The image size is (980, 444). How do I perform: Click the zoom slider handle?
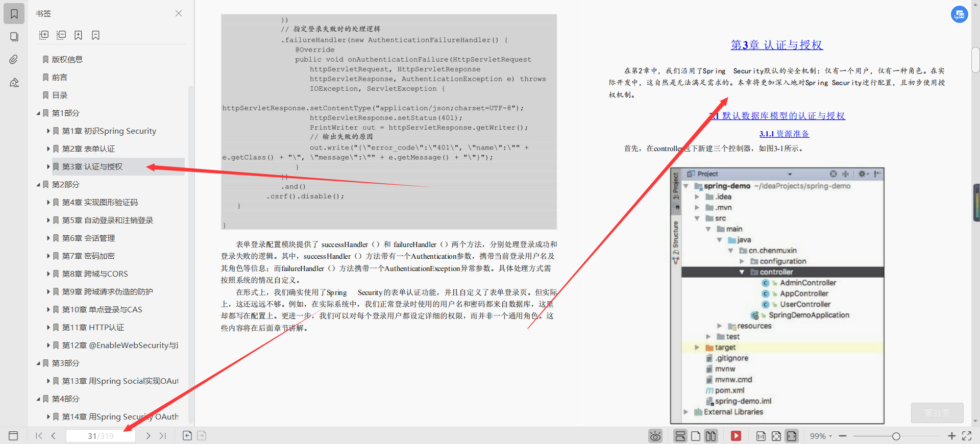coord(896,436)
